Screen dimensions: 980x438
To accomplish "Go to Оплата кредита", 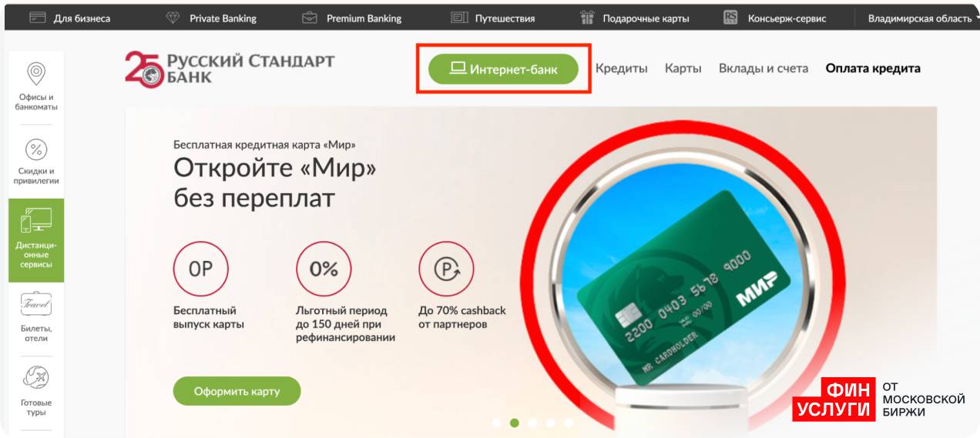I will click(x=873, y=69).
